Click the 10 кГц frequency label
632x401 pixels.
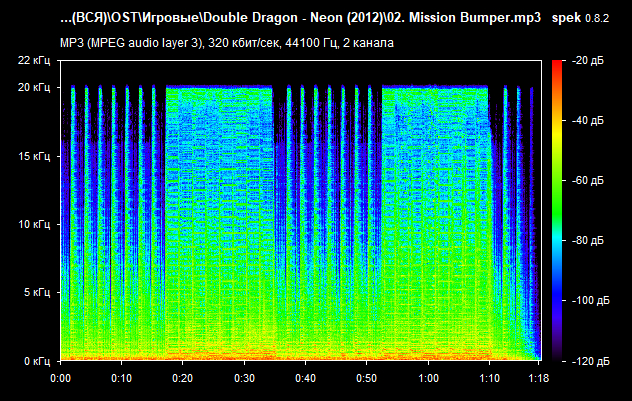click(34, 224)
